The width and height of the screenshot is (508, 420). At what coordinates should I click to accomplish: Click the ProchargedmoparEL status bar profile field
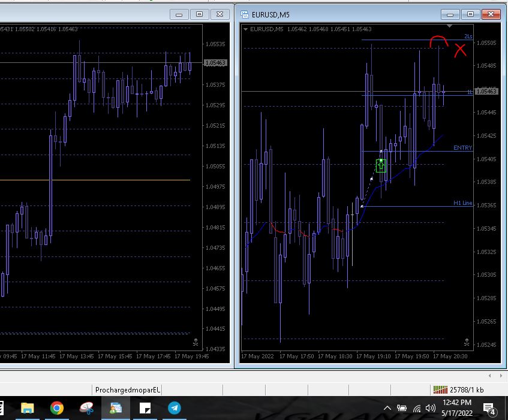pyautogui.click(x=128, y=390)
